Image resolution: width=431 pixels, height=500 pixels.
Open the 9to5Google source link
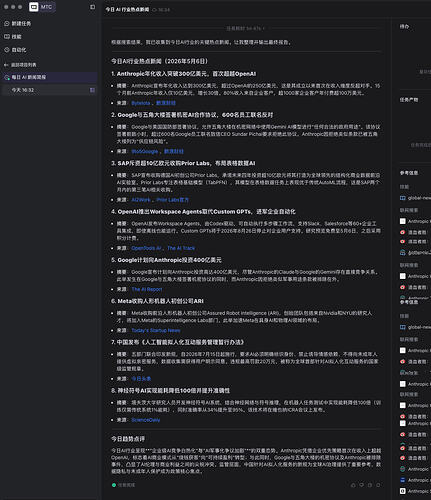pos(145,151)
